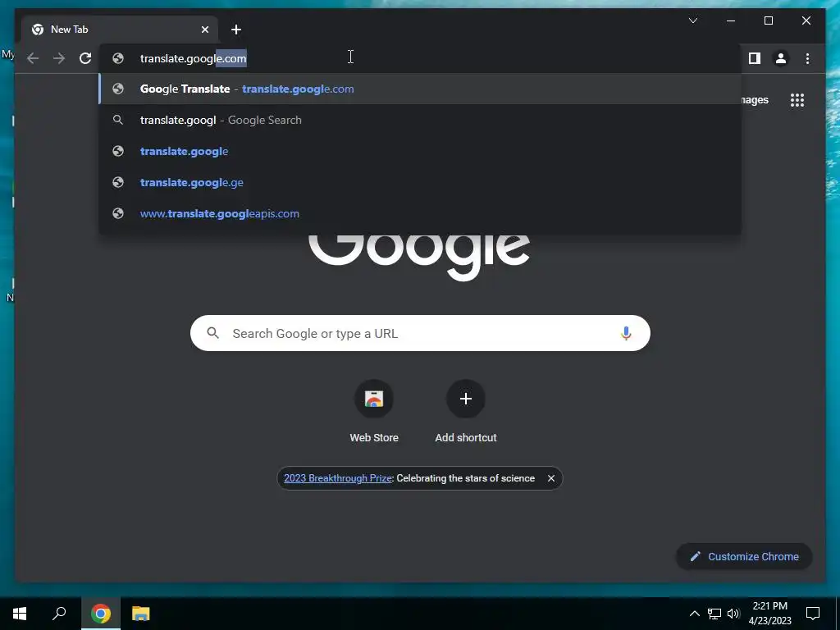The width and height of the screenshot is (840, 630).
Task: Choose Google Translate translate.google.com suggestion
Action: 420,89
